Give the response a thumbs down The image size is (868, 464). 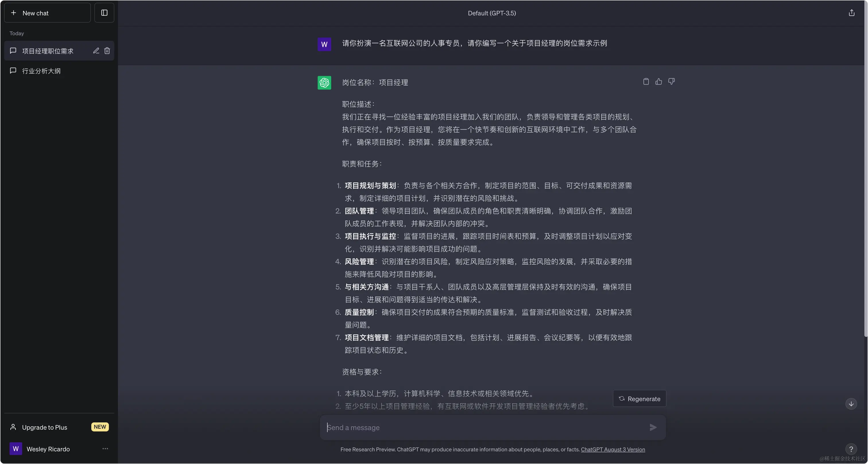(671, 81)
